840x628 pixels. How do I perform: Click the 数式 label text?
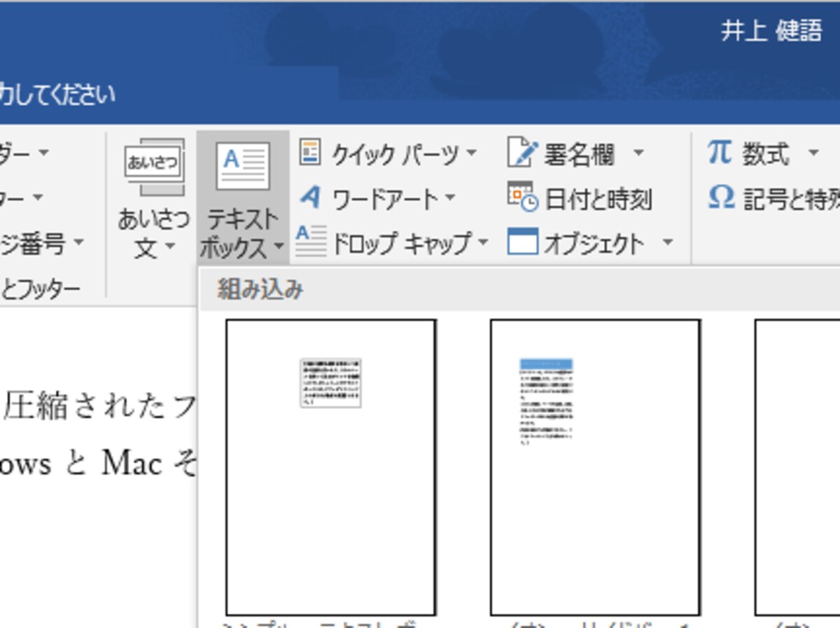(x=766, y=154)
